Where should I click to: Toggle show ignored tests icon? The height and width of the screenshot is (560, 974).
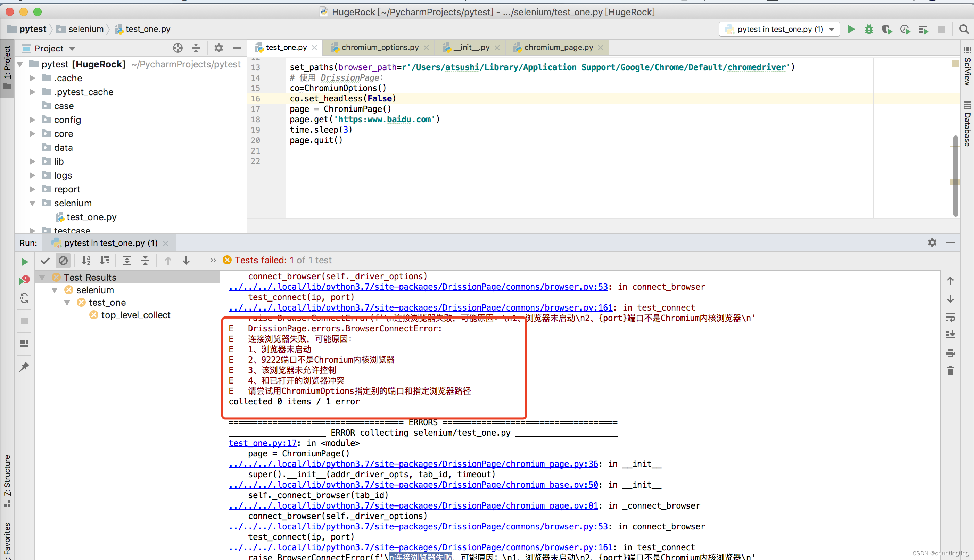(63, 261)
